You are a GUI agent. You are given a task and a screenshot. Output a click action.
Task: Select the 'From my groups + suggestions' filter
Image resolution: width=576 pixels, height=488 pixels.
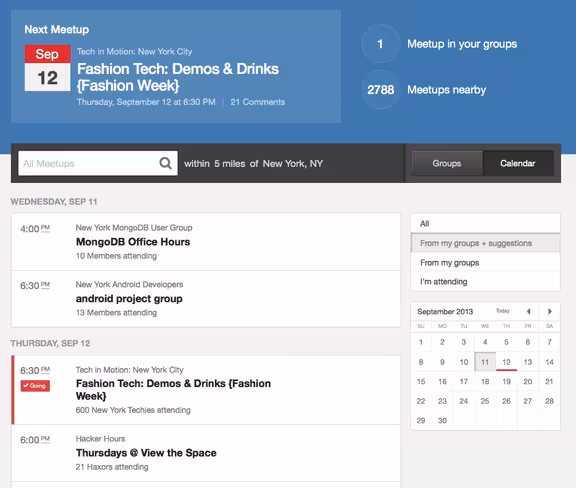485,243
